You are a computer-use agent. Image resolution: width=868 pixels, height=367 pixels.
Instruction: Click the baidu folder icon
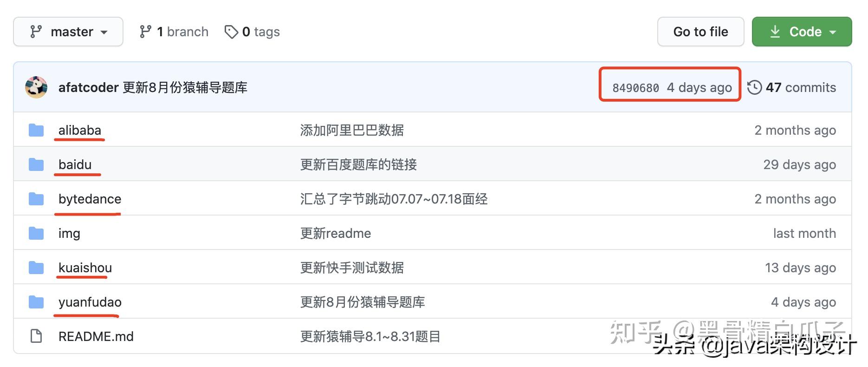[x=36, y=164]
